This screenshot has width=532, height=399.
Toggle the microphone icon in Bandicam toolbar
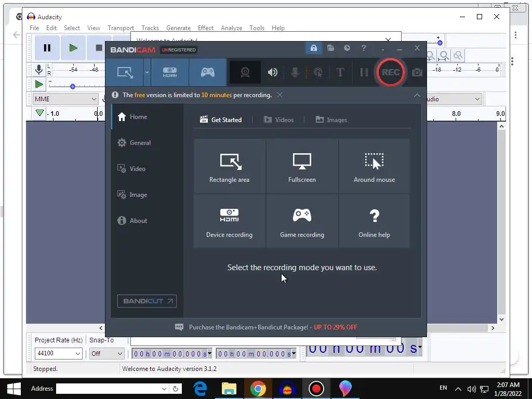click(295, 72)
